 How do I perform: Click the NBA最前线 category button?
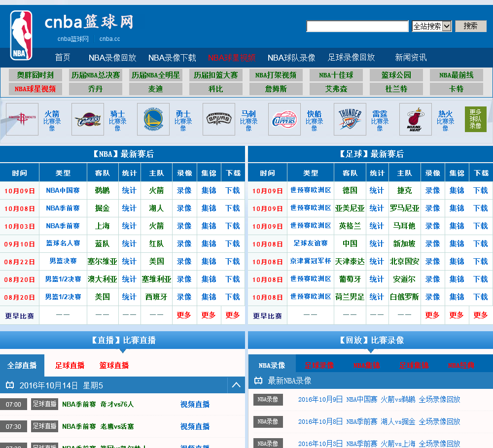(457, 75)
